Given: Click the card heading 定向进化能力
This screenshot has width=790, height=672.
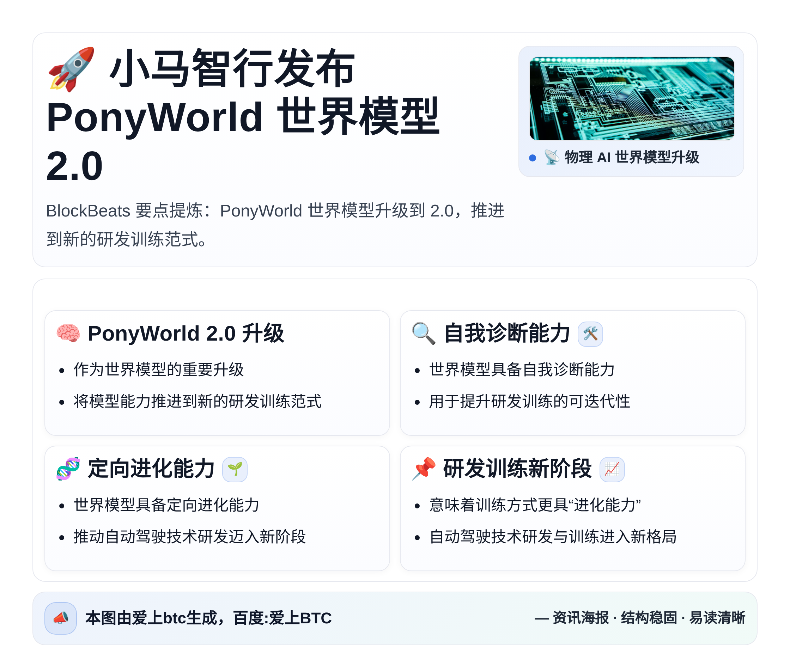Looking at the screenshot, I should (151, 469).
